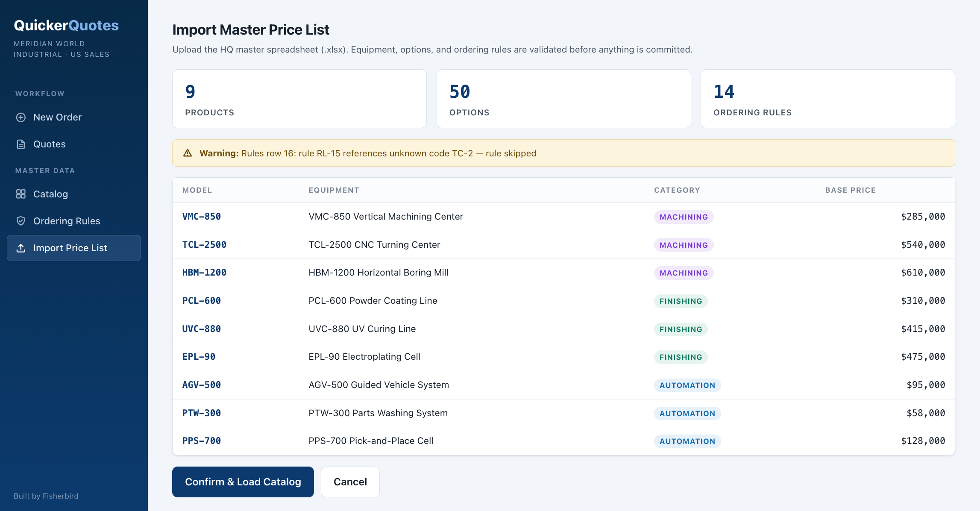Screen dimensions: 980x511
Task: Open model TCL-2500
Action: click(204, 245)
